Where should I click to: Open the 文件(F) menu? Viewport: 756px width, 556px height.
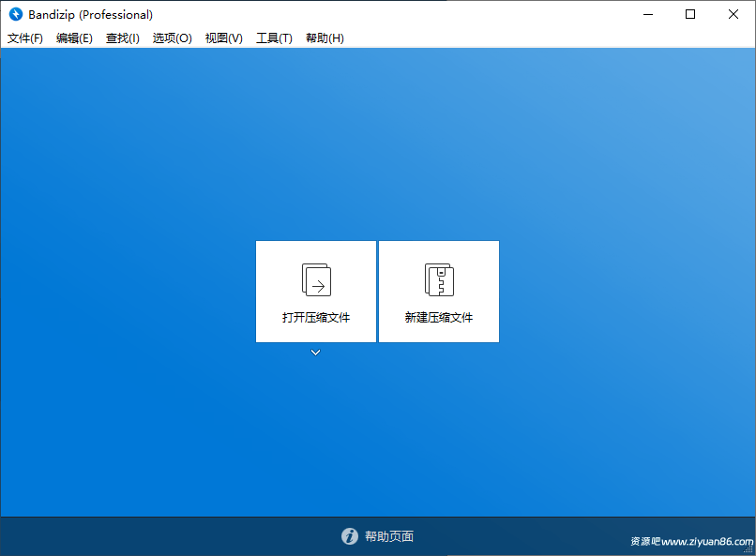pos(25,38)
